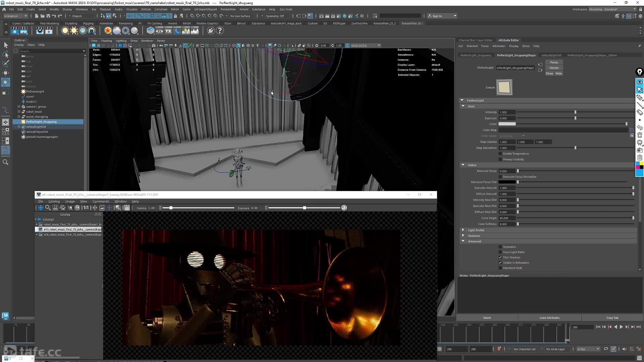The height and width of the screenshot is (362, 644).
Task: Enable the Manifold Walk checkbox
Action: tap(500, 268)
